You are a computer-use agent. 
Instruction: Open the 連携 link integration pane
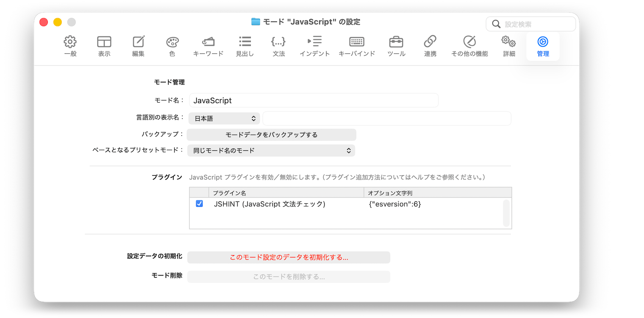pos(430,46)
